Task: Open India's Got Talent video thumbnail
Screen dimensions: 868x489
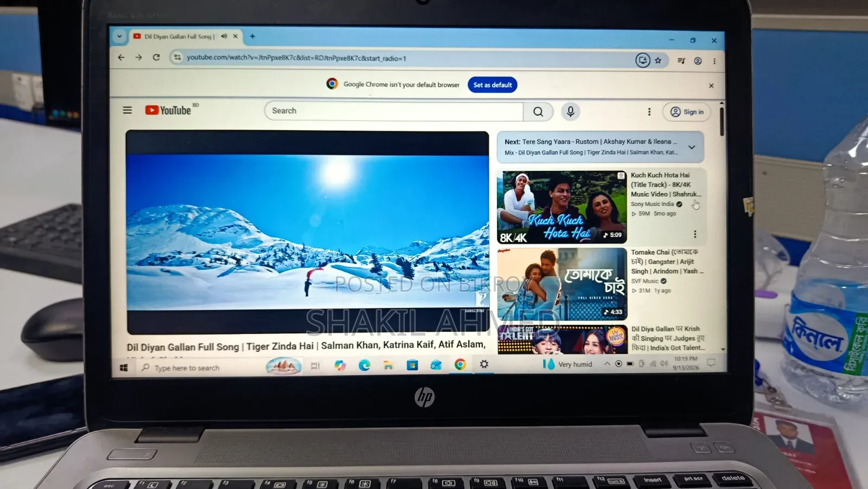Action: click(x=562, y=339)
